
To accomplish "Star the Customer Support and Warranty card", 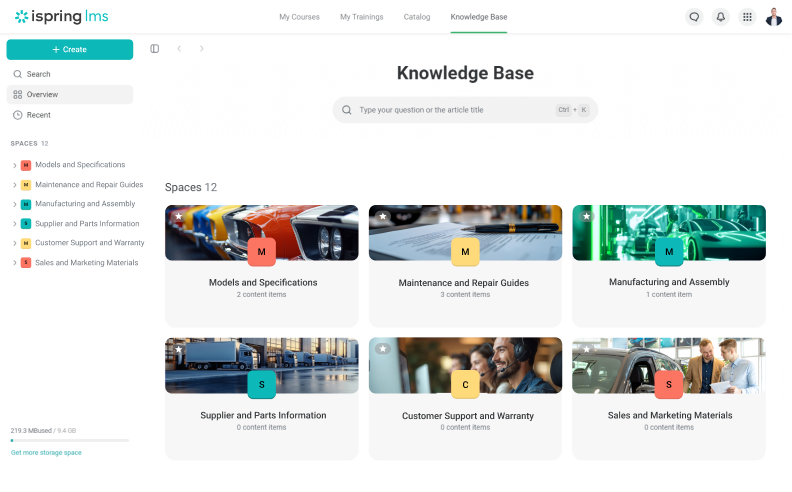I will (383, 349).
